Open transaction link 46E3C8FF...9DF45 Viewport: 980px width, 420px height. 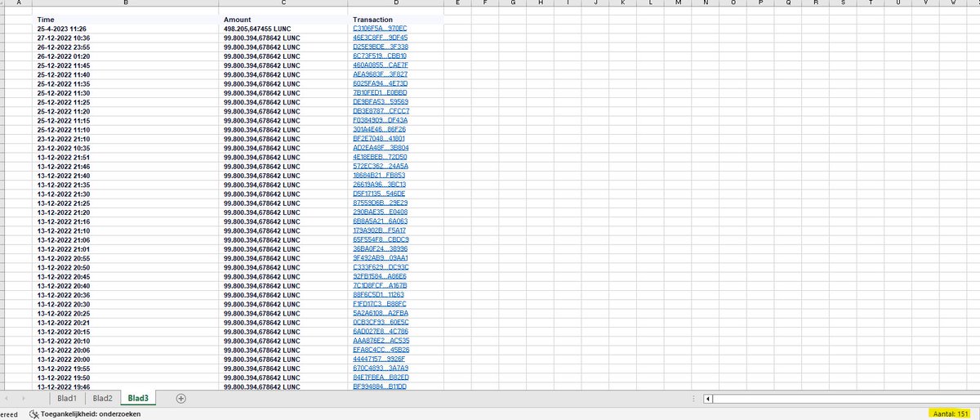point(380,38)
